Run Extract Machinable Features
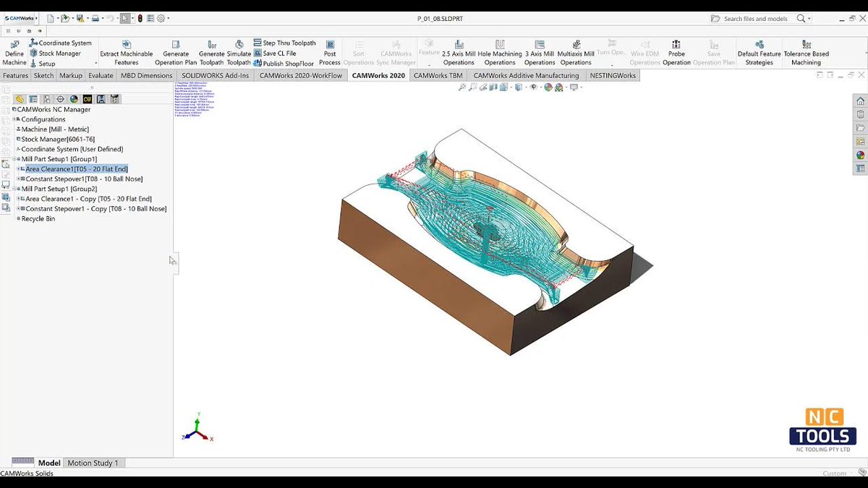The height and width of the screenshot is (488, 868). [x=127, y=53]
